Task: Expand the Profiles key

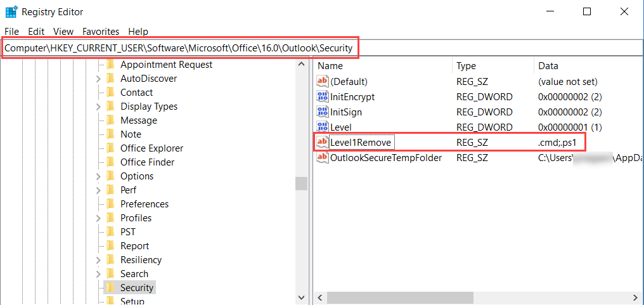Action: click(x=99, y=218)
